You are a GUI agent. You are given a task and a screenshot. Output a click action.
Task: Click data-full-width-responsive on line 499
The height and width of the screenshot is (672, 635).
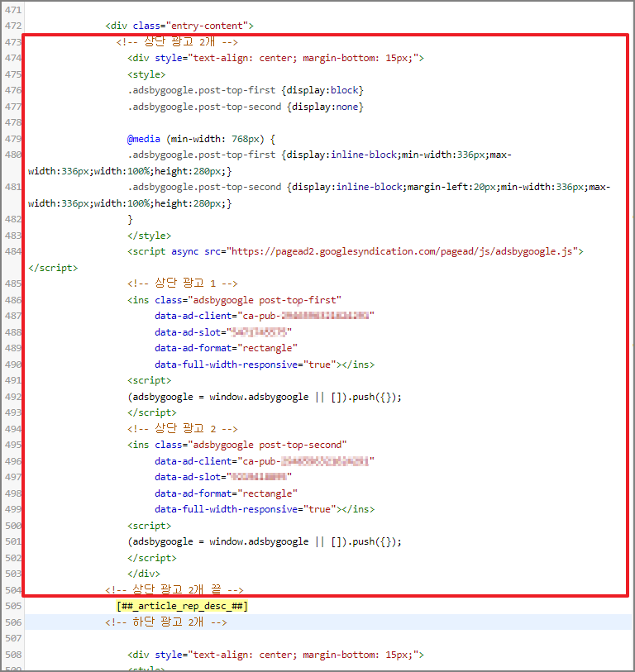pyautogui.click(x=265, y=509)
